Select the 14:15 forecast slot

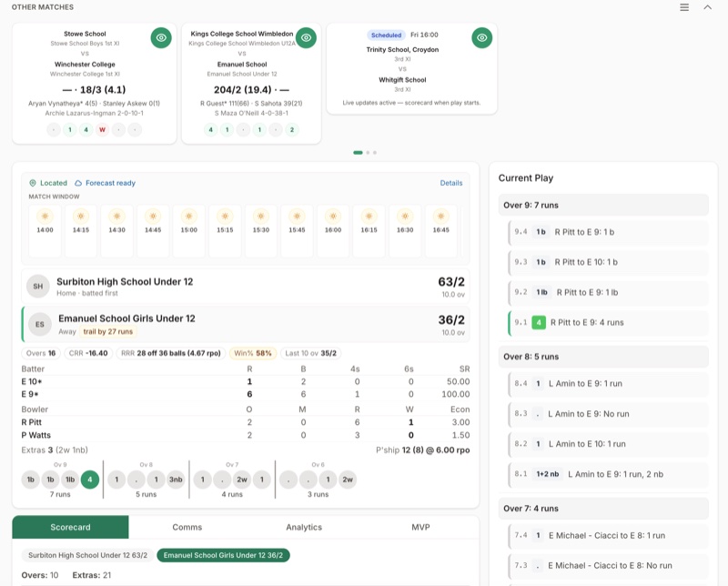pyautogui.click(x=81, y=231)
